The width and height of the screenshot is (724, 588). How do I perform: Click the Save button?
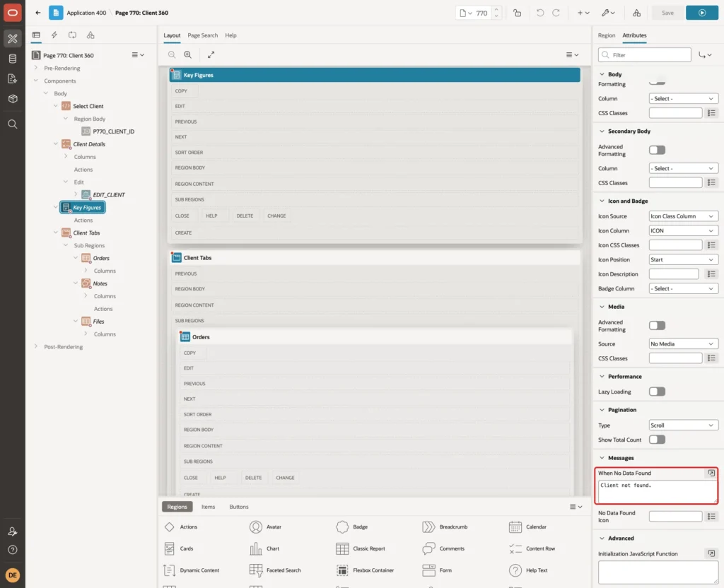click(x=667, y=13)
